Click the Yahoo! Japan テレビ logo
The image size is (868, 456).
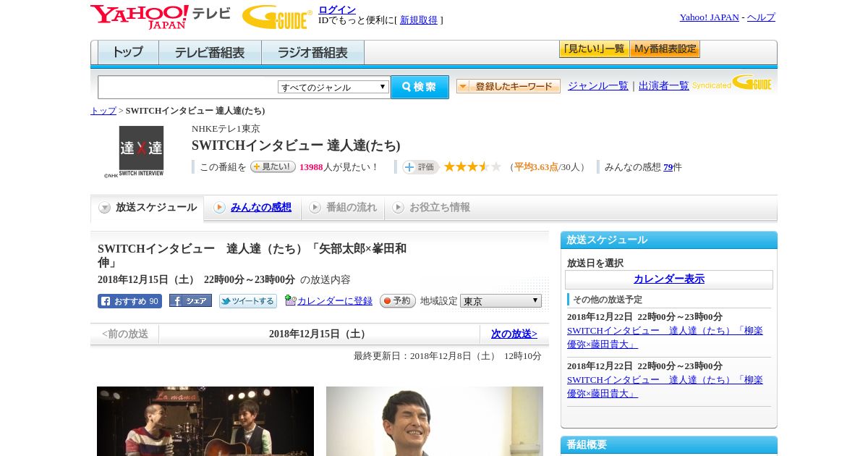[161, 17]
